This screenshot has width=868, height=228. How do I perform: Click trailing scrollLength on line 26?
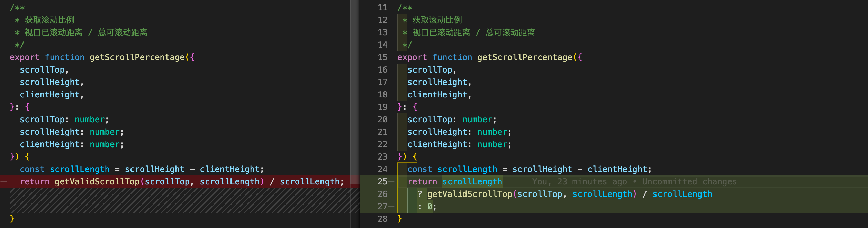(x=682, y=194)
